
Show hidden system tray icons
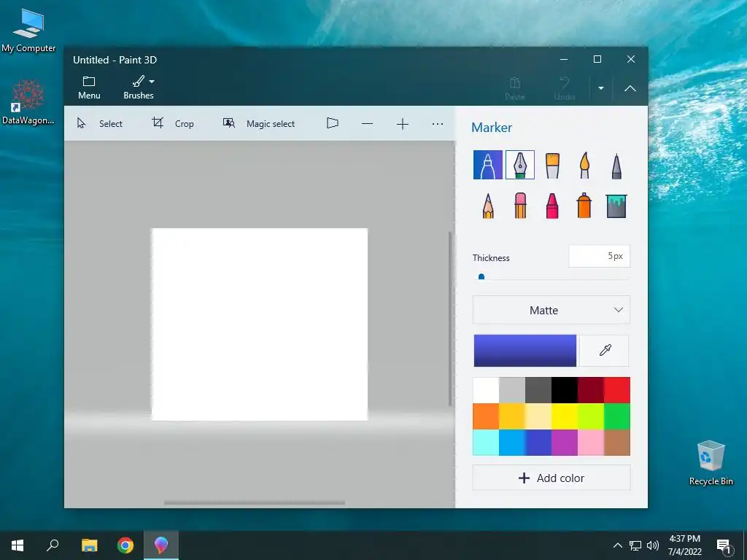pos(617,545)
